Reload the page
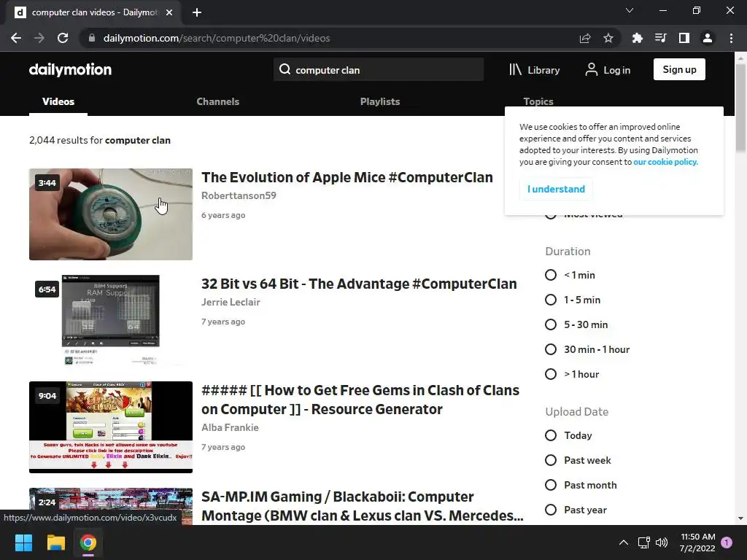 pos(63,38)
